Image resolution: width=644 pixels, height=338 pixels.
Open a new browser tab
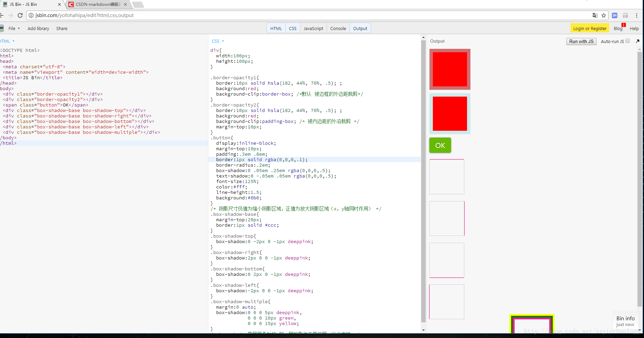(138, 4)
